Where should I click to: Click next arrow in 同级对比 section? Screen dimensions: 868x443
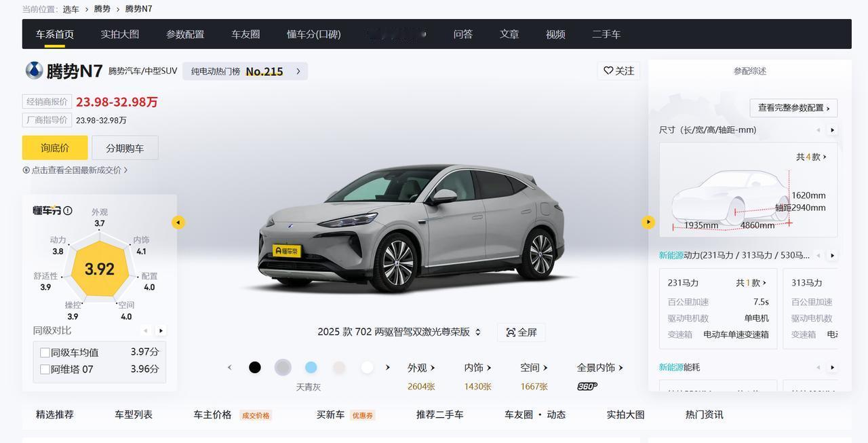(x=161, y=331)
